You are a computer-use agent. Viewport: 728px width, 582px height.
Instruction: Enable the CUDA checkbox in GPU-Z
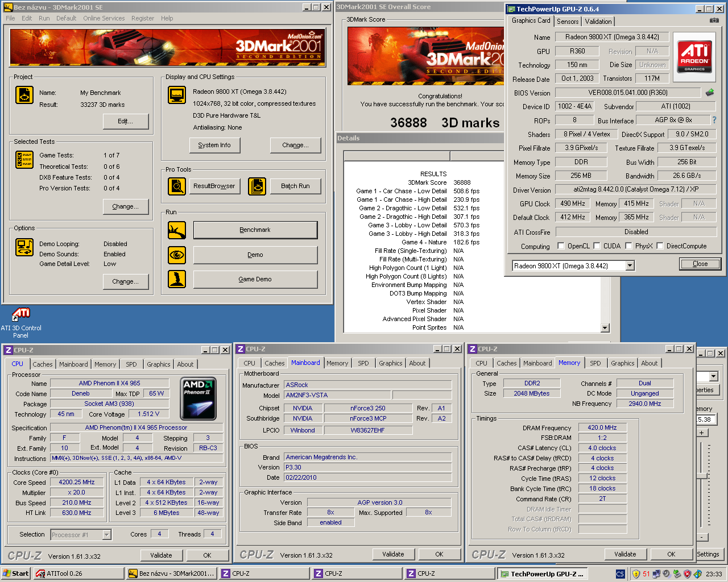click(597, 246)
